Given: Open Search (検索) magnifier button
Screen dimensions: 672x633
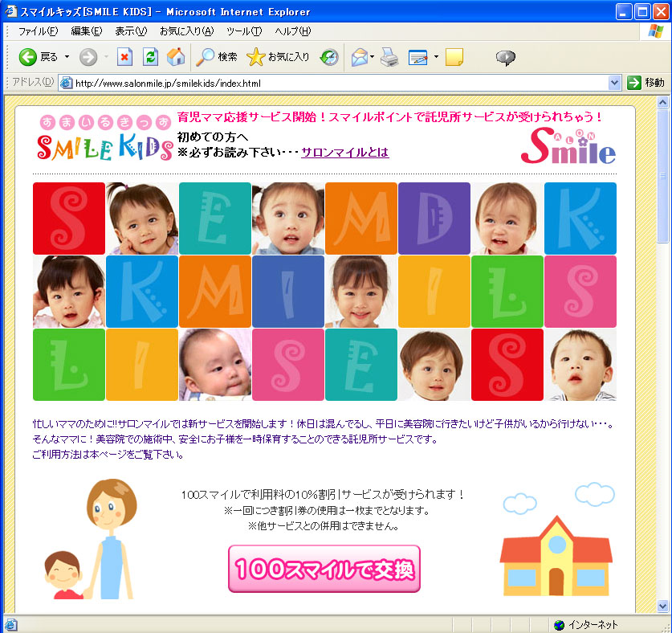Looking at the screenshot, I should click(217, 57).
